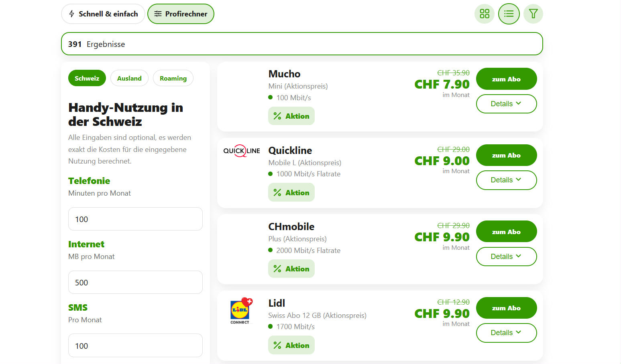This screenshot has height=364, width=621.
Task: Expand Details for the Quickline plan
Action: 506,180
